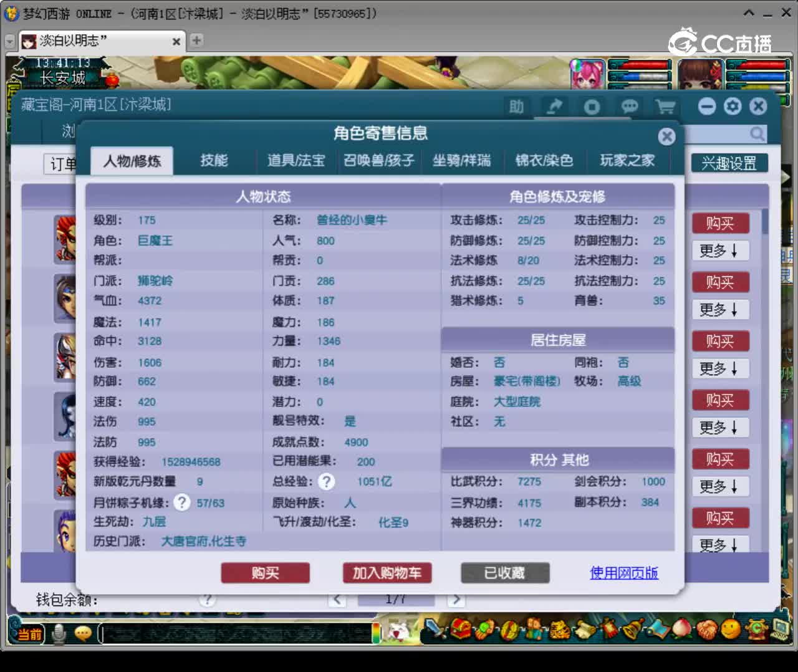Click the handshake icon in the bottom toolbar
Viewport: 798px width, 672px height.
(706, 630)
